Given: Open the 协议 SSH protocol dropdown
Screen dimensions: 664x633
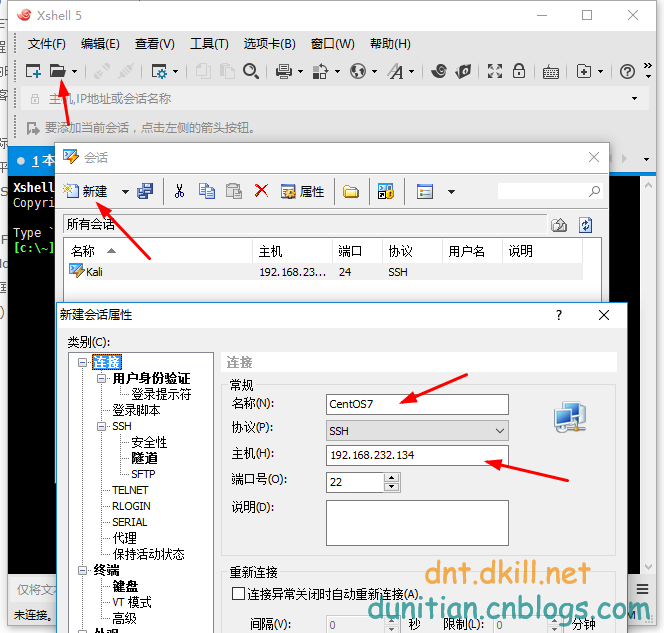Looking at the screenshot, I should click(417, 431).
